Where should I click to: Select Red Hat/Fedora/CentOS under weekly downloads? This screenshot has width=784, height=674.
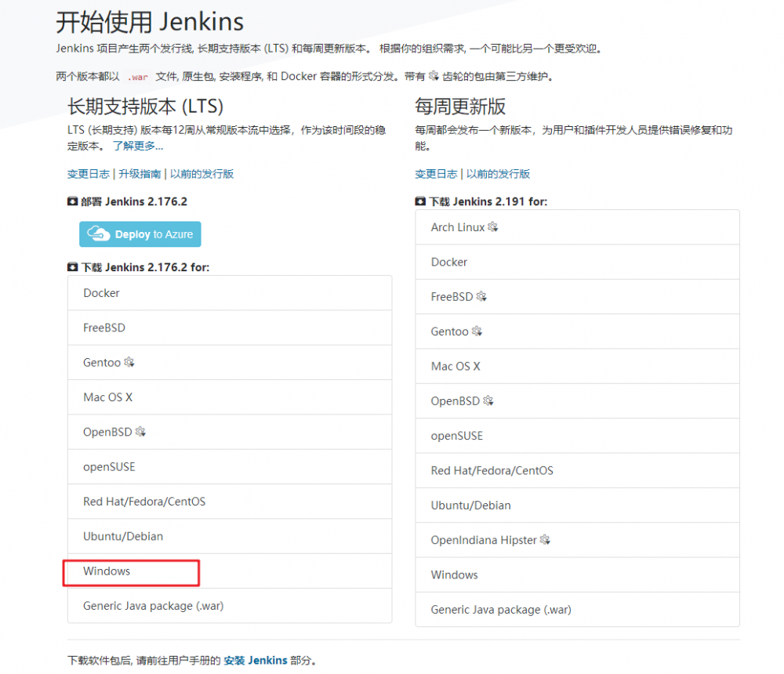coord(577,470)
